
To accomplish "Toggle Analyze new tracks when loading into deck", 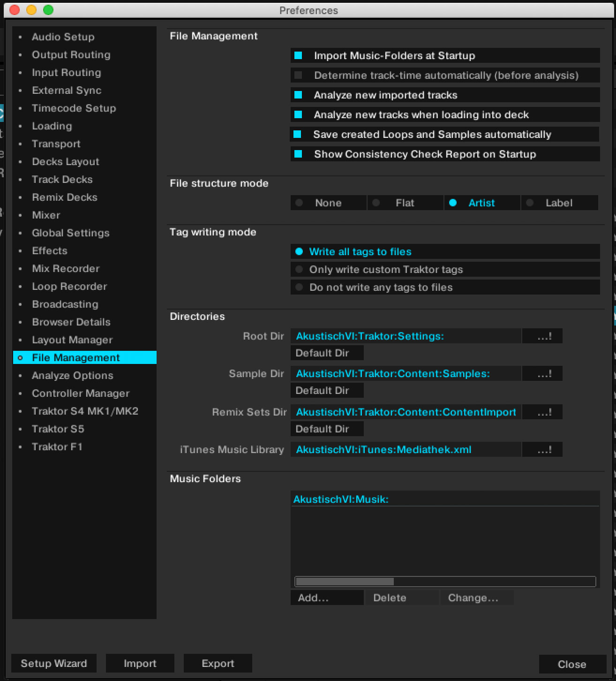I will pos(298,115).
